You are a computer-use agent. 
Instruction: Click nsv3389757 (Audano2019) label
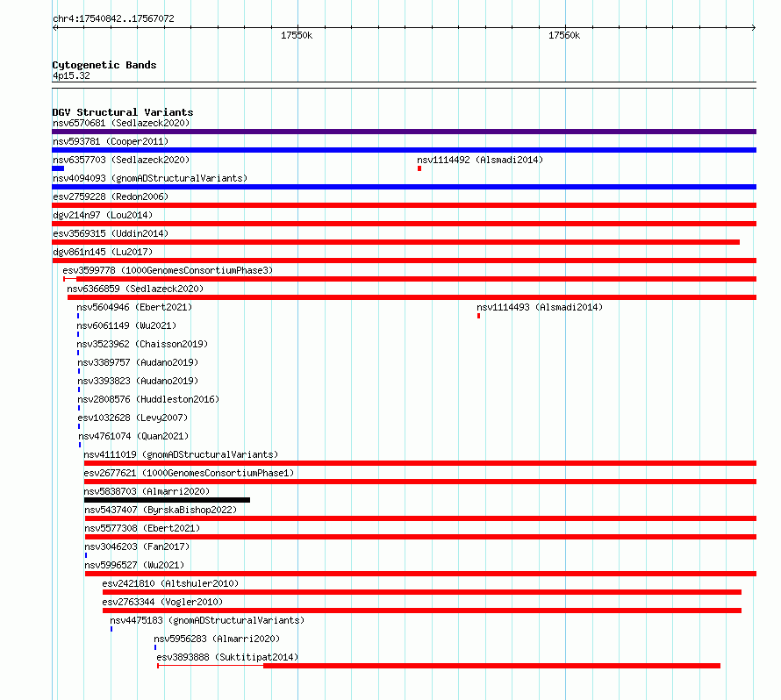pyautogui.click(x=138, y=362)
